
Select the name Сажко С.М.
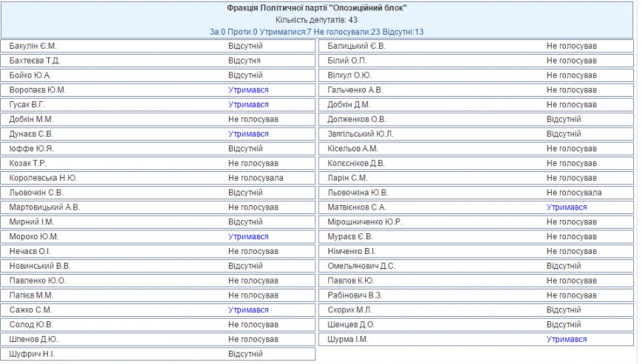pos(30,310)
